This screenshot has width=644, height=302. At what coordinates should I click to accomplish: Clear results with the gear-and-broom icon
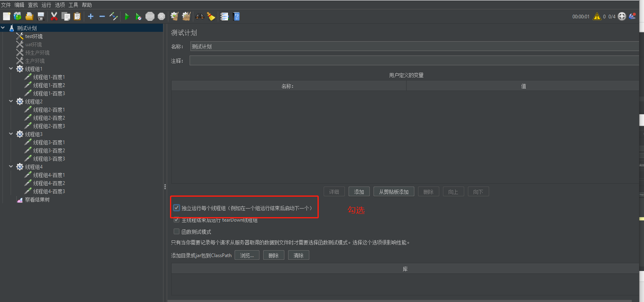(x=174, y=16)
